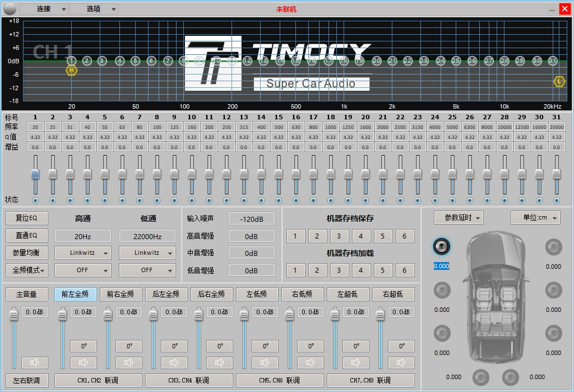Click the CH1, CH2 联调 button
This screenshot has width=574, height=392.
[98, 380]
